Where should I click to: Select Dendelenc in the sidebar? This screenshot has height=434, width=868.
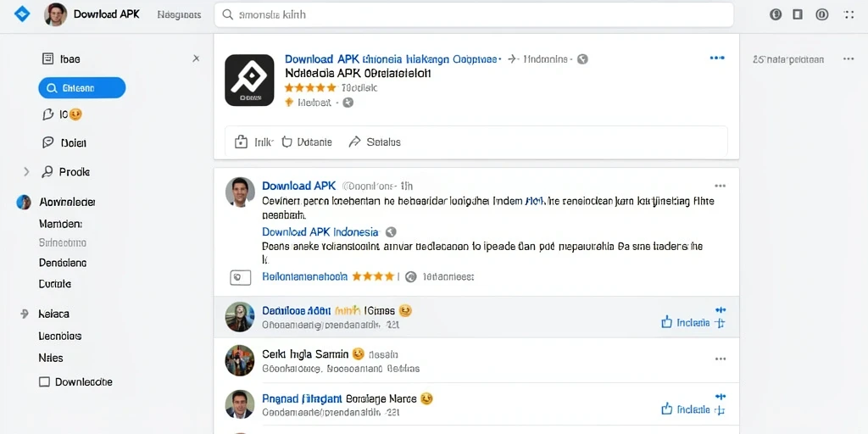click(x=63, y=263)
